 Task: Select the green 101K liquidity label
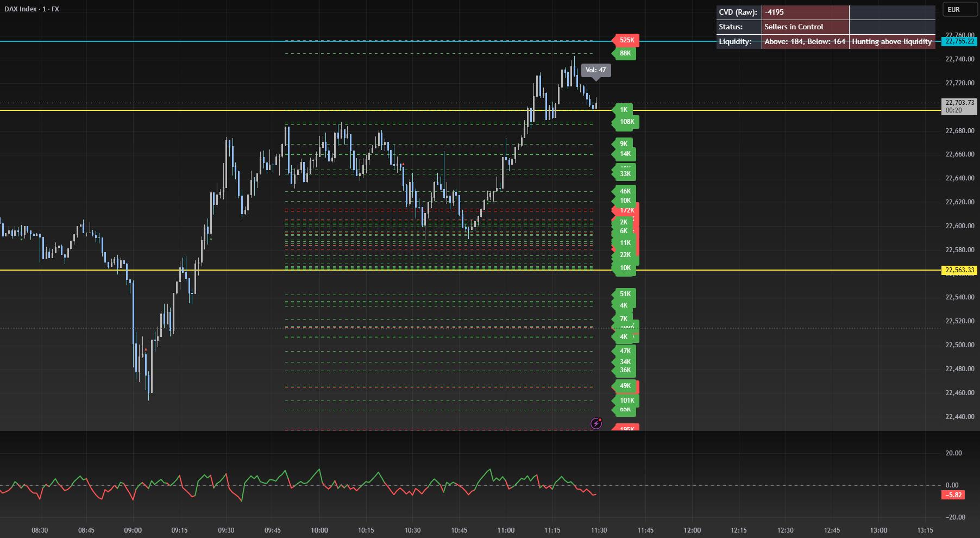point(626,401)
